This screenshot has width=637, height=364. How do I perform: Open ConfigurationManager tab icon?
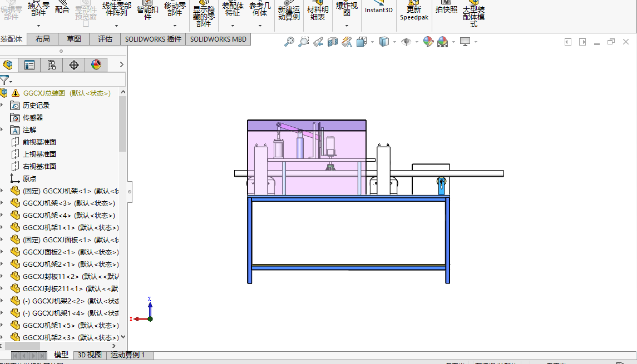click(x=51, y=65)
